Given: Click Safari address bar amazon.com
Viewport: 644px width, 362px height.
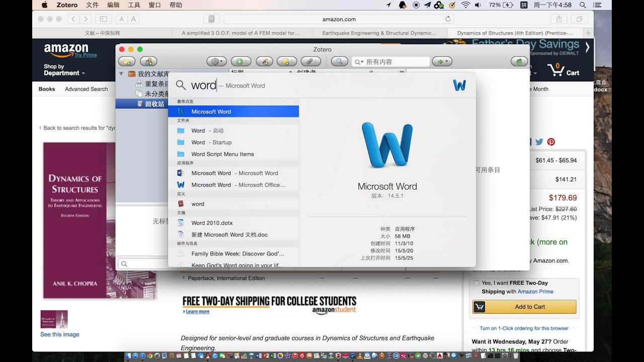Looking at the screenshot, I should click(x=339, y=19).
